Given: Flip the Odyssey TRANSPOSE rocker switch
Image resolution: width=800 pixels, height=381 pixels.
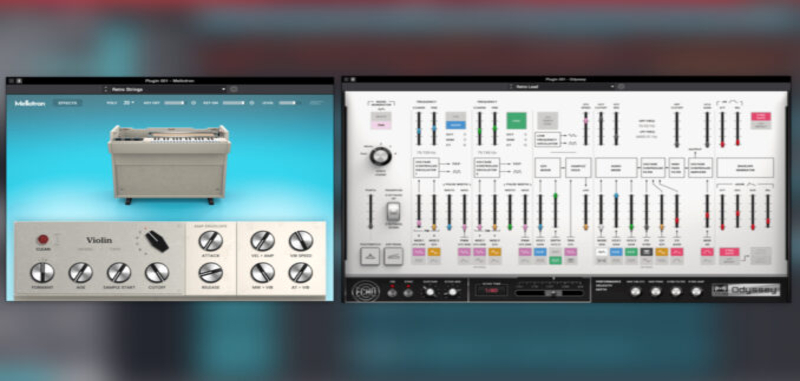Looking at the screenshot, I should pos(393,212).
